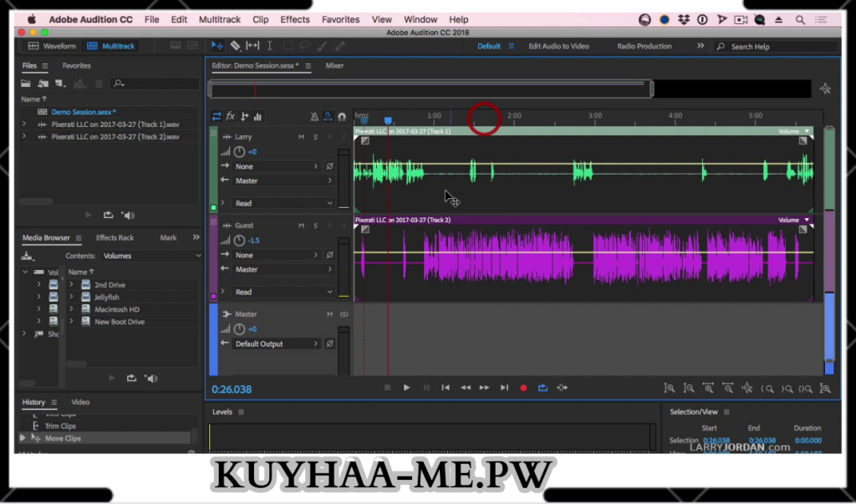Viewport: 856px width, 504px height.
Task: Open Contents Volumes dropdown
Action: pos(150,256)
